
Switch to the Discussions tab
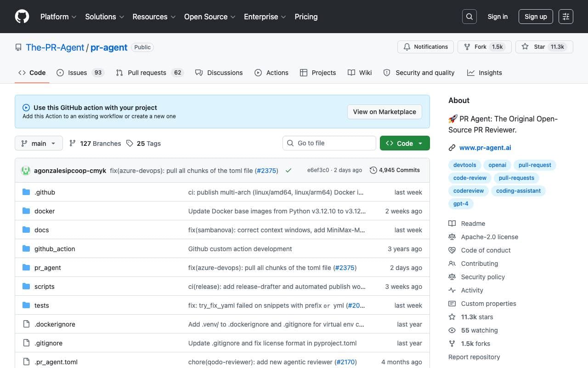(219, 73)
